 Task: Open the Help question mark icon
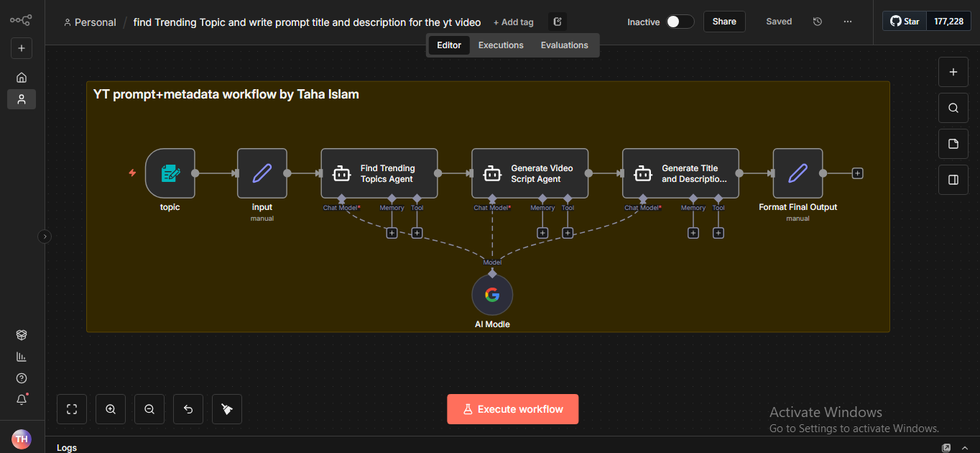[x=22, y=378]
